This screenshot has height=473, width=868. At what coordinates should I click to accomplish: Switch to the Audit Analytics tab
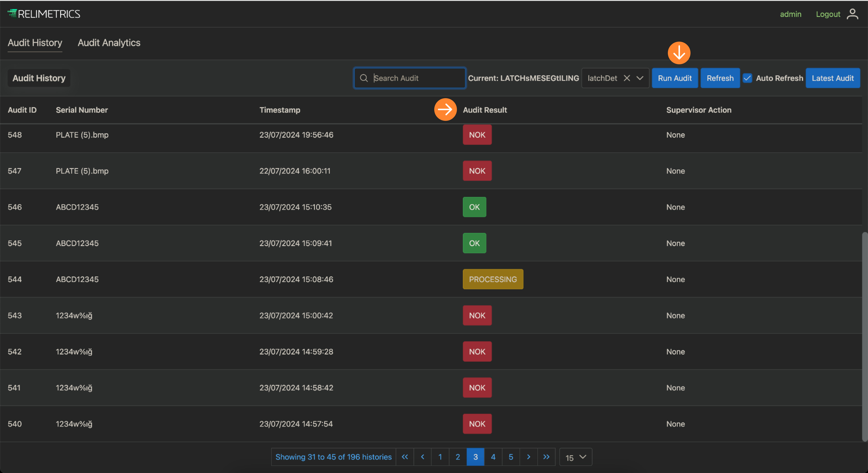[109, 43]
